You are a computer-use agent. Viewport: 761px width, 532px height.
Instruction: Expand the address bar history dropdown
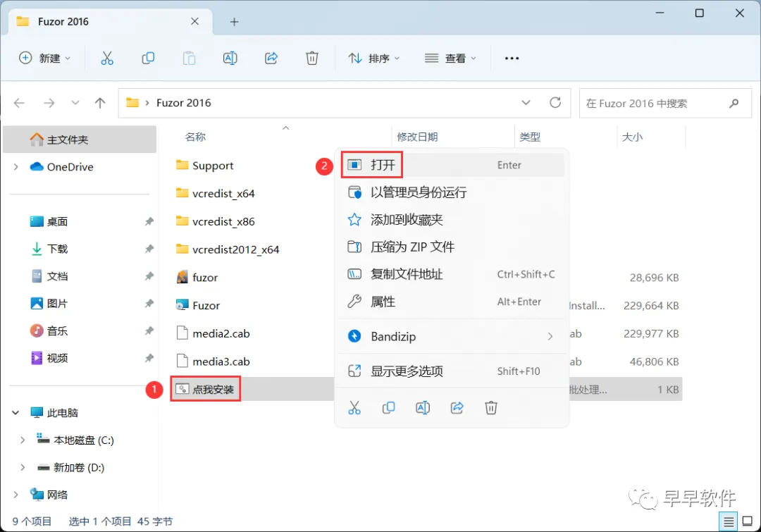tap(526, 102)
